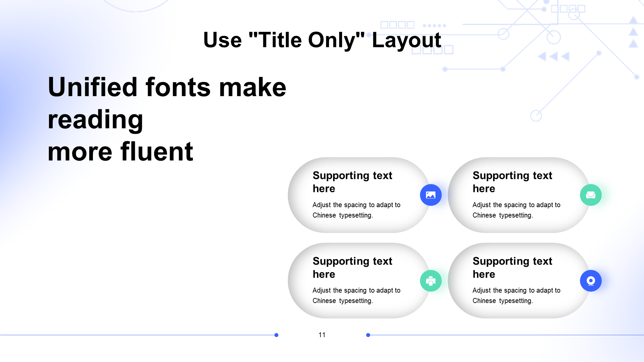
Task: Select the description text in the printer-icon card
Action: coord(357,295)
